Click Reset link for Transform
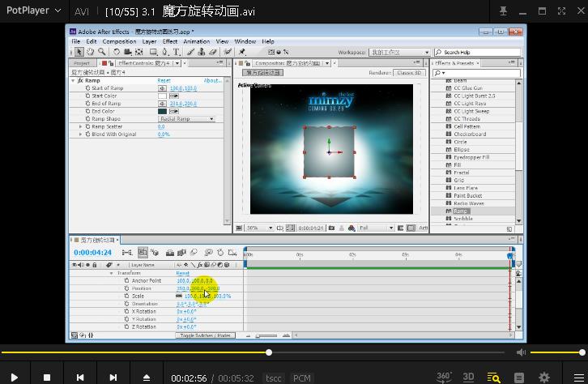This screenshot has height=384, width=588. click(182, 273)
